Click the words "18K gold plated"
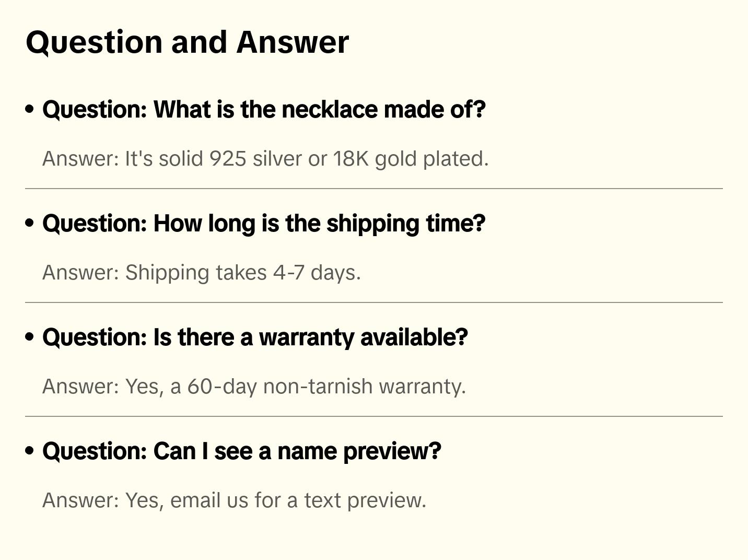The image size is (748, 560). tap(411, 159)
